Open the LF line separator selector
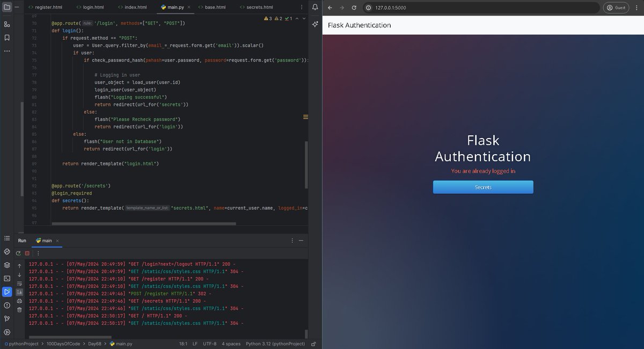Screen dimensions: 644x349 pos(195,344)
